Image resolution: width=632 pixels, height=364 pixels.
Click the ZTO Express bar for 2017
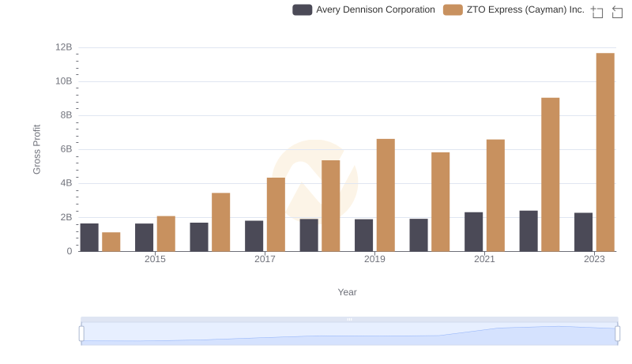pyautogui.click(x=276, y=214)
